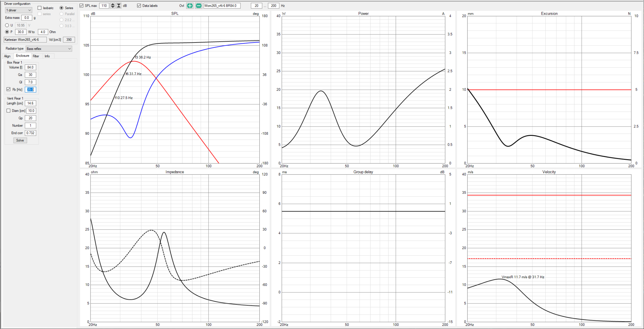Click the Velocity graph title

click(x=549, y=172)
